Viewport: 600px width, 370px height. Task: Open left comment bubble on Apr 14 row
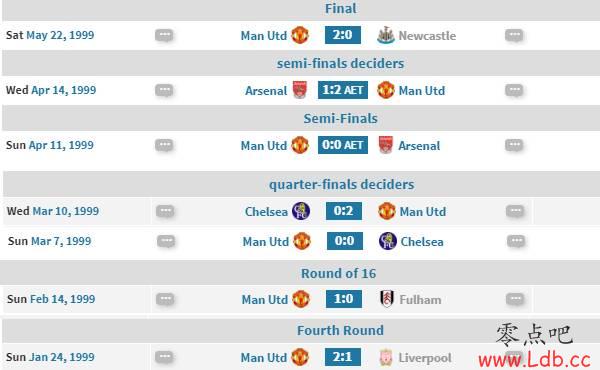coord(164,90)
